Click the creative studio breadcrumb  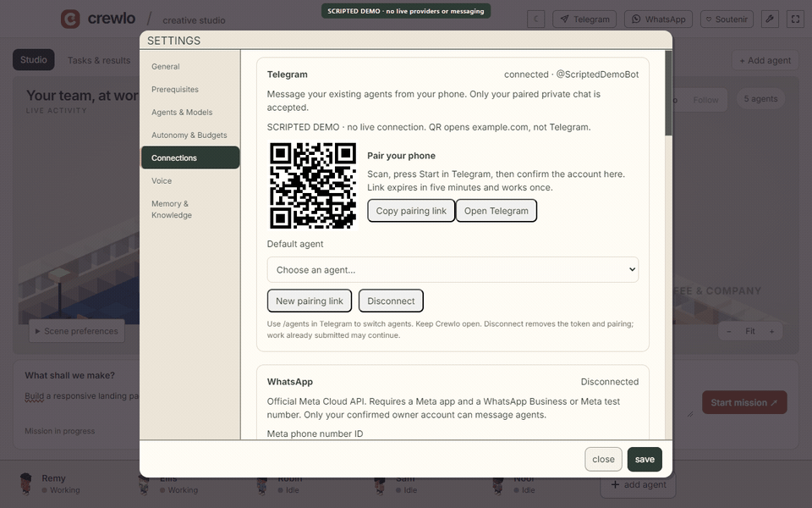(194, 20)
